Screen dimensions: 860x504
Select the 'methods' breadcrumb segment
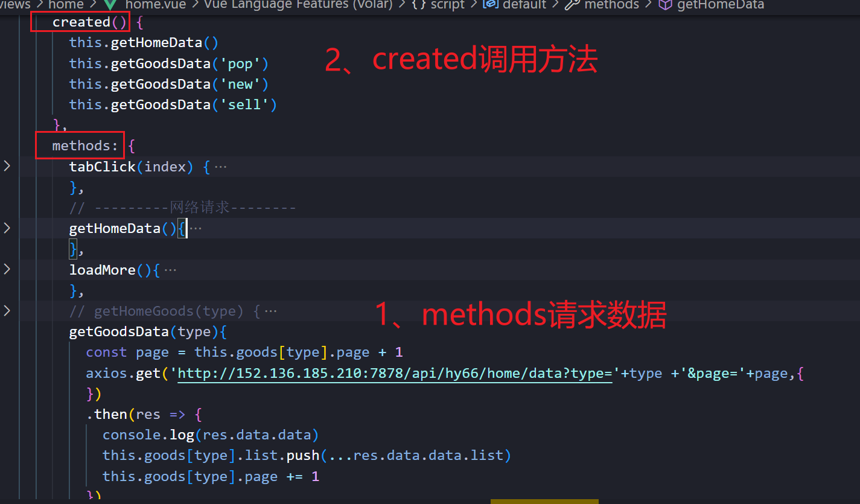click(x=611, y=5)
